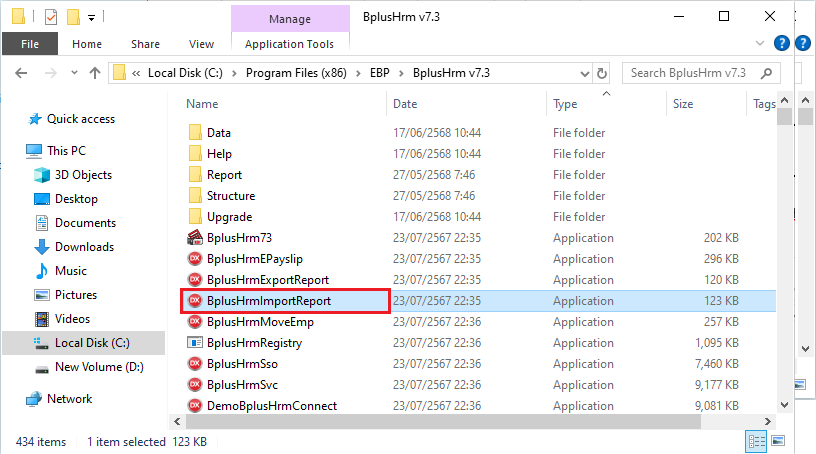Switch to the View ribbon tab

pyautogui.click(x=201, y=44)
